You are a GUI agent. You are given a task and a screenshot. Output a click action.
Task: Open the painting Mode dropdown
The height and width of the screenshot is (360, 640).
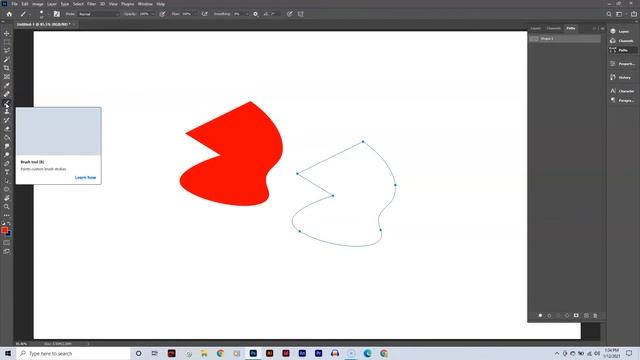click(98, 14)
